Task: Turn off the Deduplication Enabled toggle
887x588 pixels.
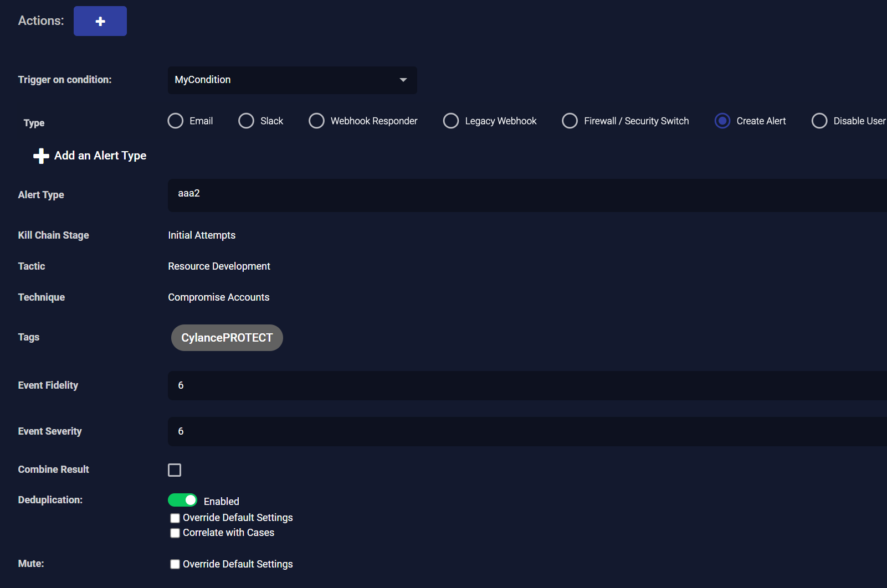Action: tap(182, 500)
